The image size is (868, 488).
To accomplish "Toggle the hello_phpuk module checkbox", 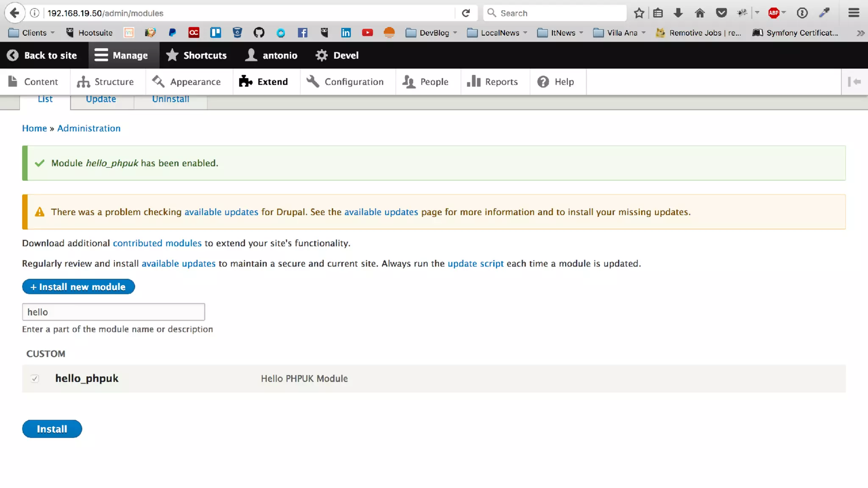I will click(x=35, y=379).
